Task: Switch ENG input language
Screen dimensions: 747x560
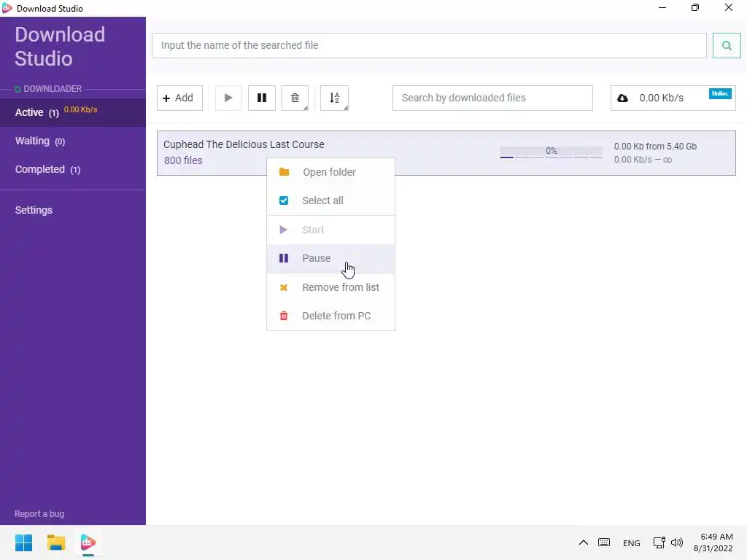Action: click(632, 543)
